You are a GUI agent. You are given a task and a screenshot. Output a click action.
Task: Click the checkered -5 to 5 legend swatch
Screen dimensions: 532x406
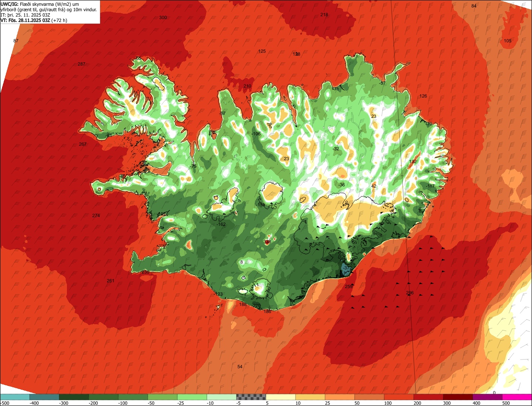[251, 397]
